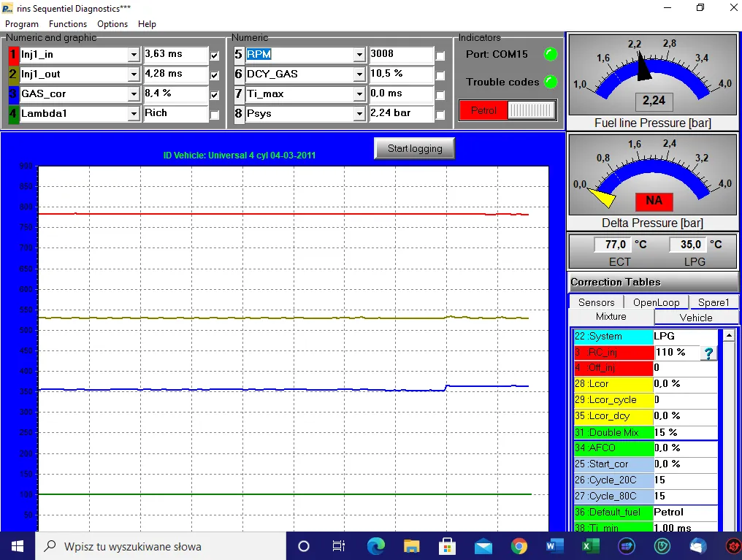Click the red channel 1 color marker
This screenshot has width=742, height=560.
point(13,54)
